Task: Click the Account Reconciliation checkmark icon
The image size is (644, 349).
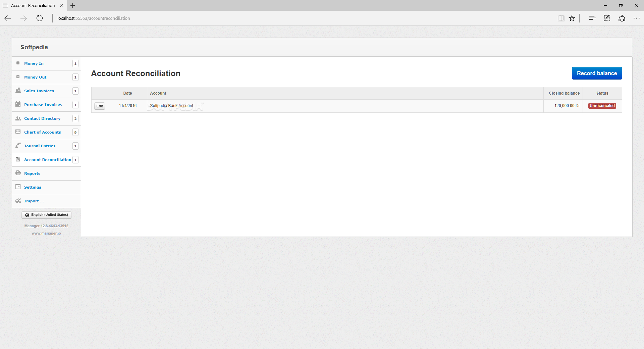Action: coord(18,159)
